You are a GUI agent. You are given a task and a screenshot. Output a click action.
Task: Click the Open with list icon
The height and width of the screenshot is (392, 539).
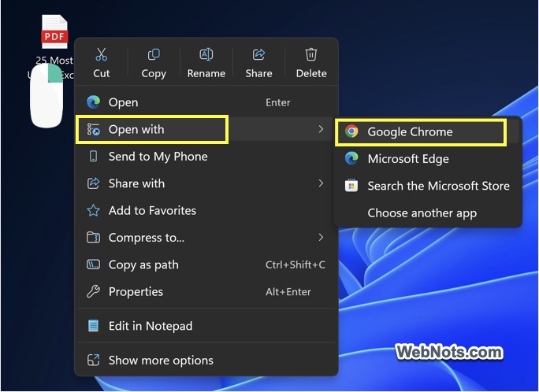click(x=93, y=129)
